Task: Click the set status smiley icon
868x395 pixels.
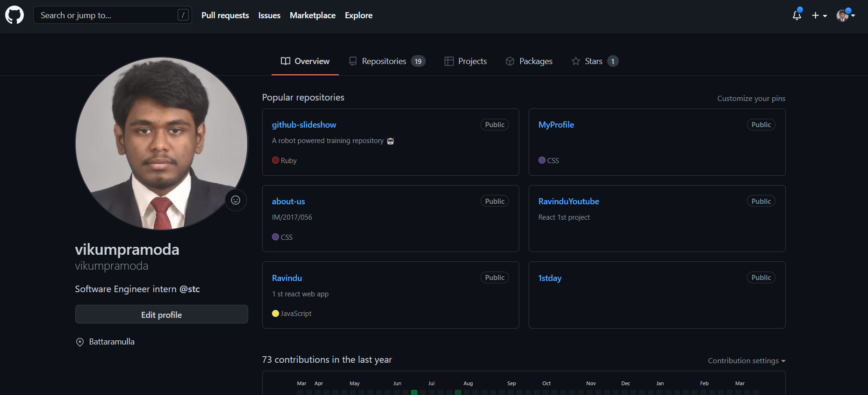Action: tap(236, 200)
